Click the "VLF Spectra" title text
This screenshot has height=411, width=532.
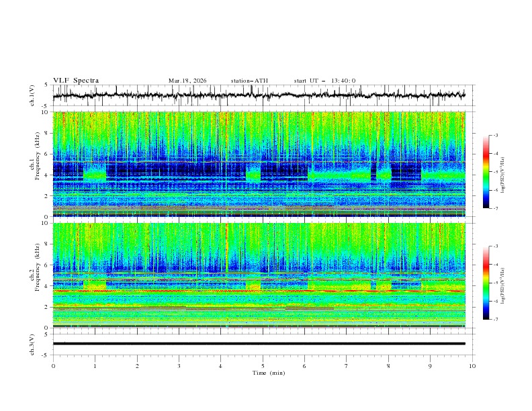coord(76,81)
